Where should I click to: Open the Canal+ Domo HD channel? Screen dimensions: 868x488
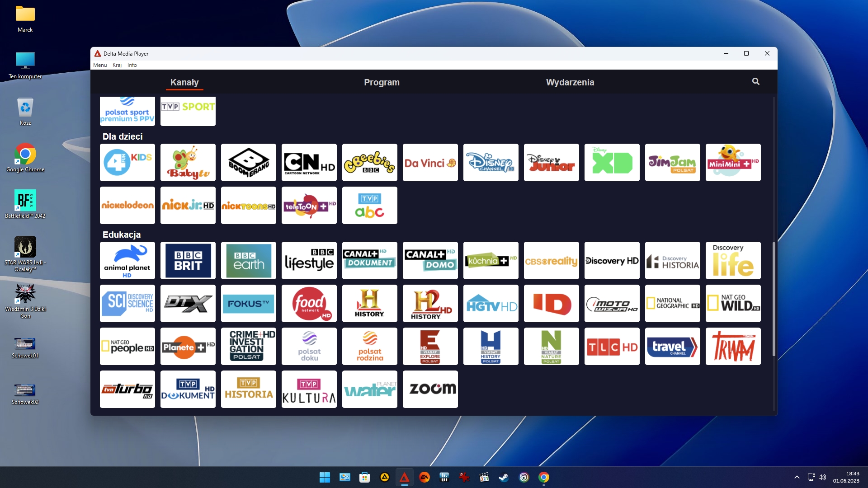[x=430, y=261]
